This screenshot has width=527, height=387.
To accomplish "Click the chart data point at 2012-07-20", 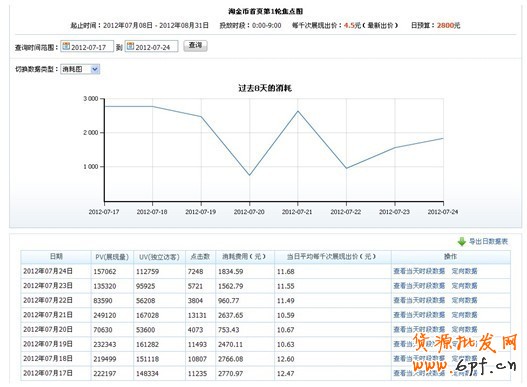I will coord(249,175).
